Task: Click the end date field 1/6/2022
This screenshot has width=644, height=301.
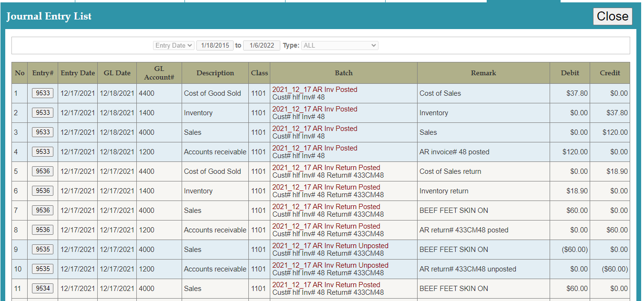Action: pyautogui.click(x=261, y=45)
